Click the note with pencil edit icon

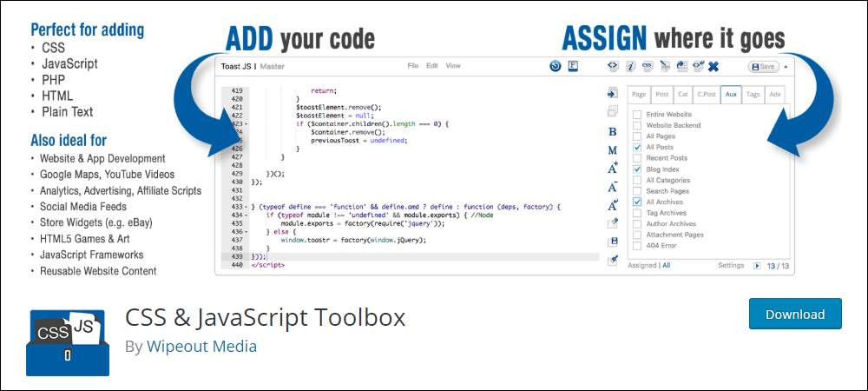coord(612,223)
